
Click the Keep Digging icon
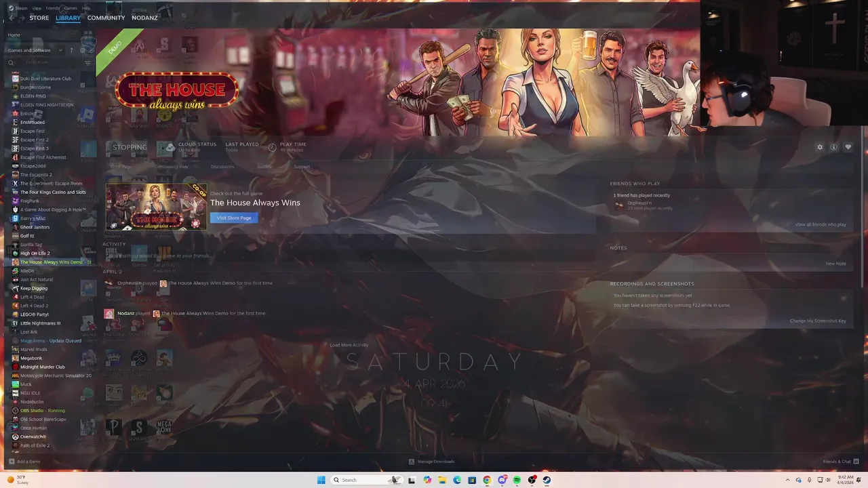click(15, 288)
